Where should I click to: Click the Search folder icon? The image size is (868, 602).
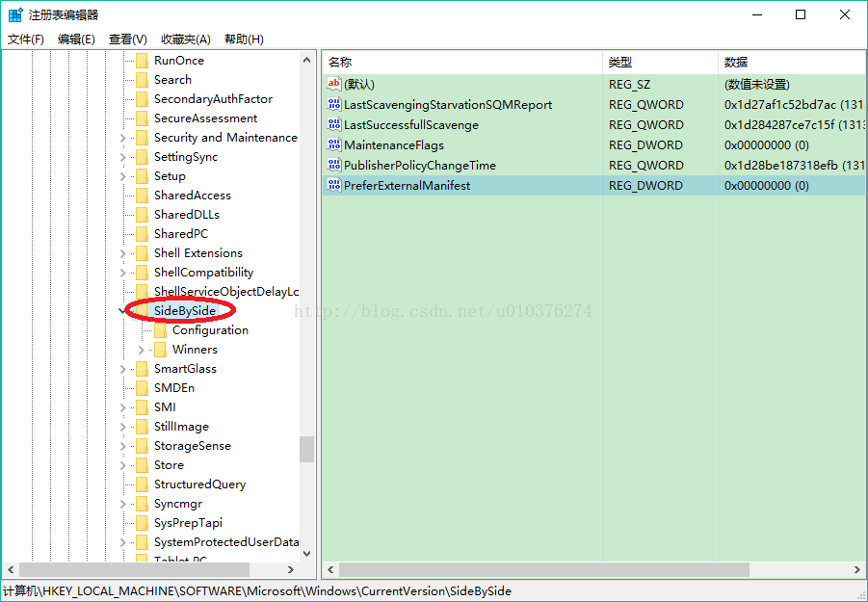(x=143, y=80)
